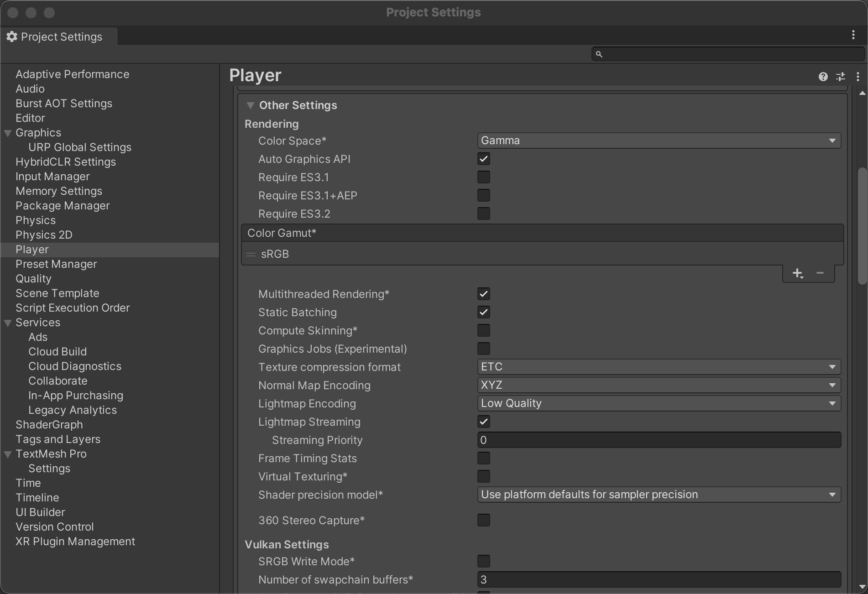Viewport: 868px width, 594px height.
Task: Open Adaptive Performance settings
Action: coord(72,74)
